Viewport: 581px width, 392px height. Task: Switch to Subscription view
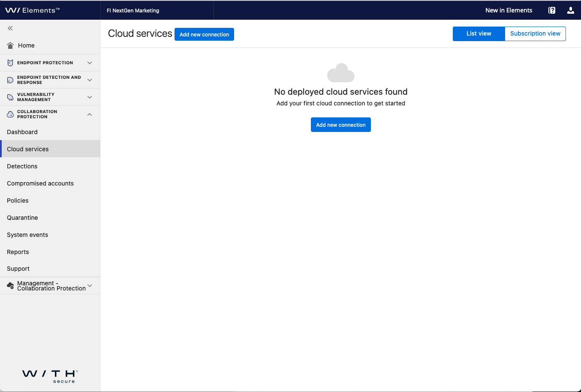tap(535, 34)
